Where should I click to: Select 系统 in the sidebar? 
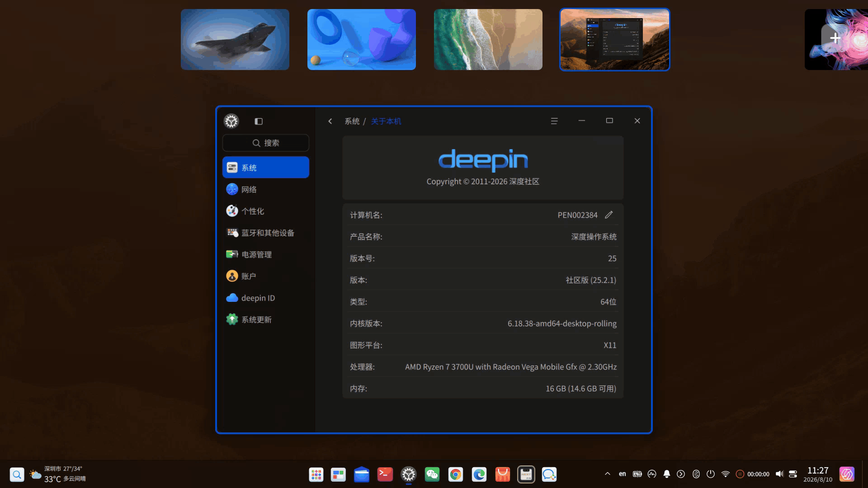click(x=266, y=167)
